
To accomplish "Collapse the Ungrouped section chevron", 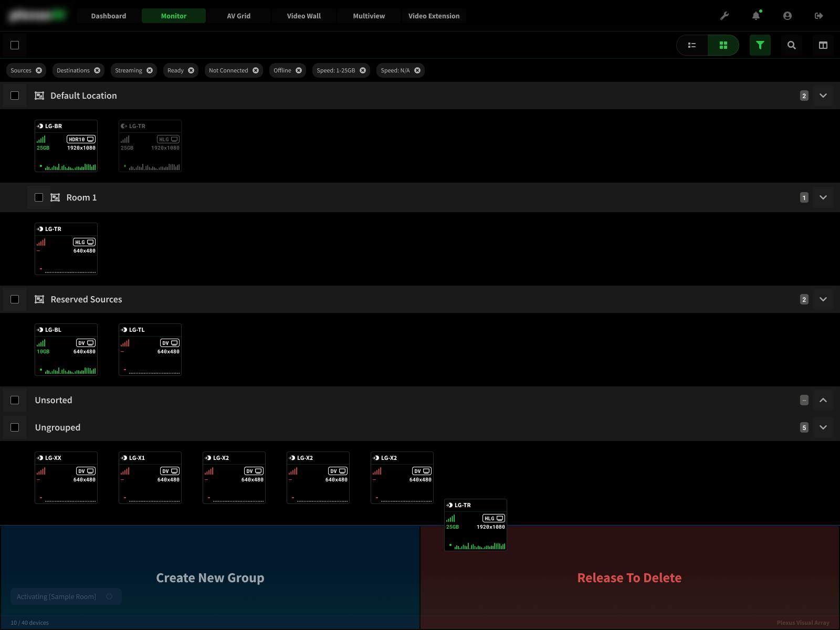I will click(x=823, y=427).
